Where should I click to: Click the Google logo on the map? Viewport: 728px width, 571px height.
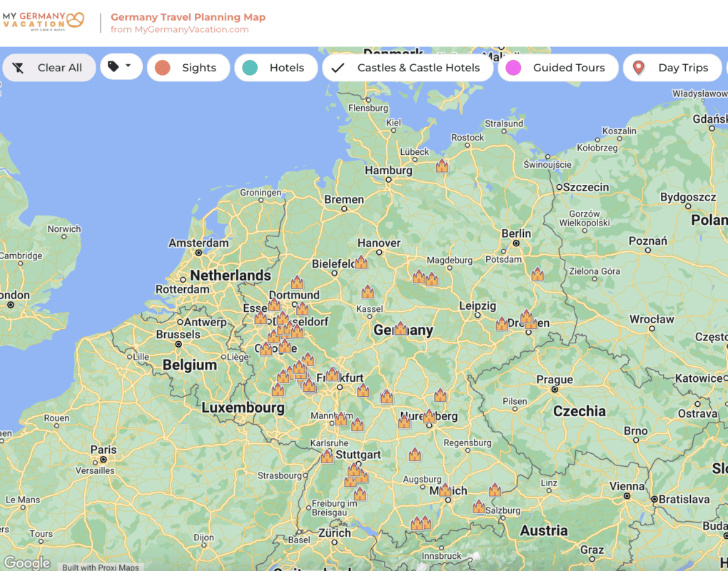click(x=27, y=562)
